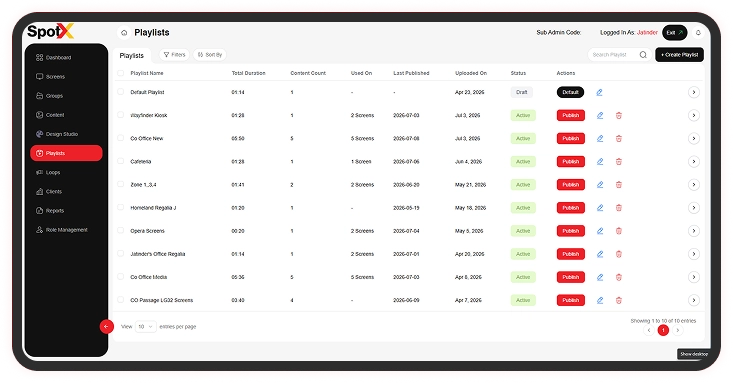Image resolution: width=733 pixels, height=383 pixels.
Task: Open the entries per page dropdown
Action: pyautogui.click(x=145, y=326)
